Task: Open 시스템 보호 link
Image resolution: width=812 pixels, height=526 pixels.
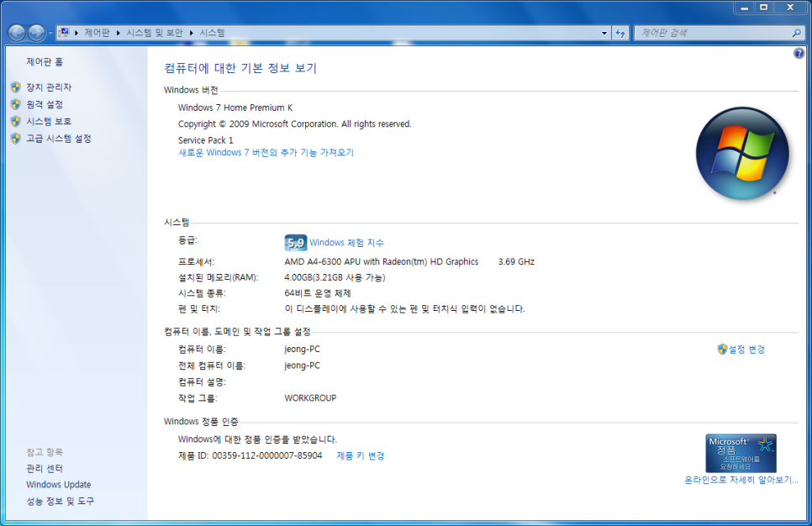Action: point(49,121)
